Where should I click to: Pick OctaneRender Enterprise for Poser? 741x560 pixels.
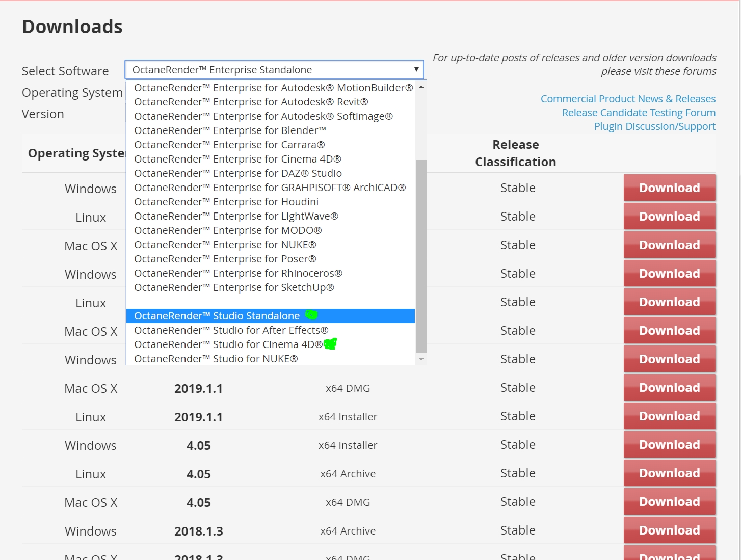[271, 259]
